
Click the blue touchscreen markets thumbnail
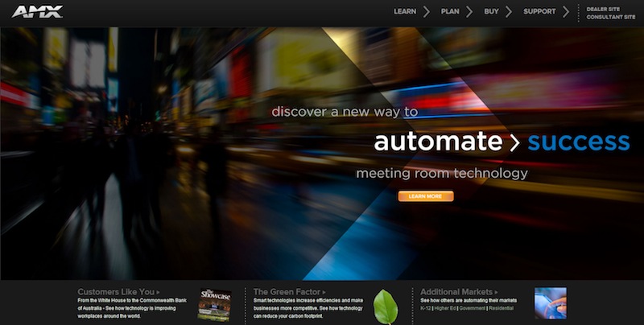pyautogui.click(x=550, y=303)
